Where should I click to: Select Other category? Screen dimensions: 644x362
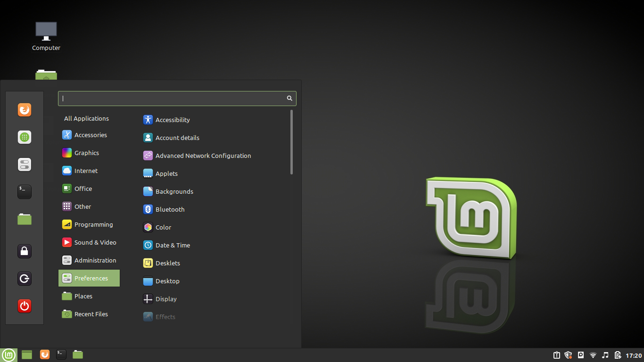[89, 206]
